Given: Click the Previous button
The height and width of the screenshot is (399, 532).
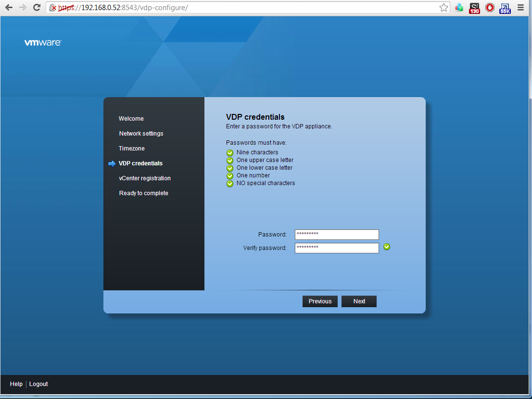Looking at the screenshot, I should 320,301.
